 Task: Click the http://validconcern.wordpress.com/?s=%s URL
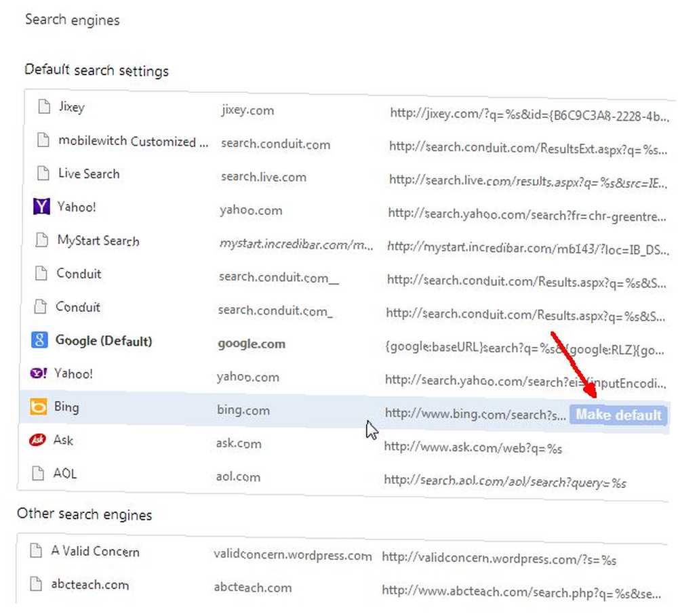pyautogui.click(x=499, y=559)
